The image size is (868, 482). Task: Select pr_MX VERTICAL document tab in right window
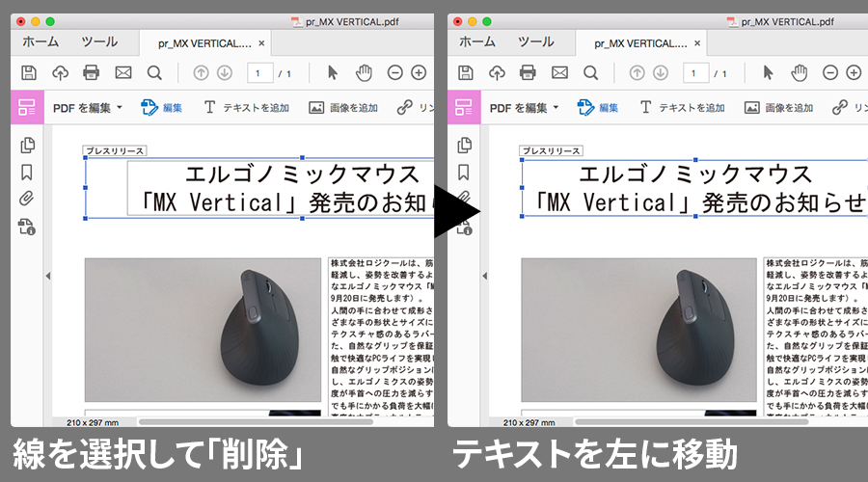640,43
